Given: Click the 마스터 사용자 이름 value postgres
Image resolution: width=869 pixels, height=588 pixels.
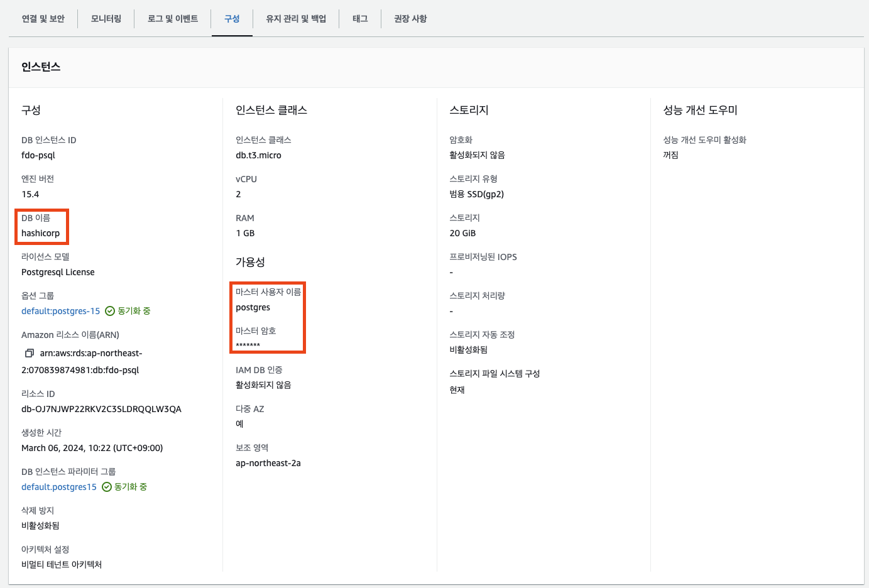Looking at the screenshot, I should tap(251, 307).
